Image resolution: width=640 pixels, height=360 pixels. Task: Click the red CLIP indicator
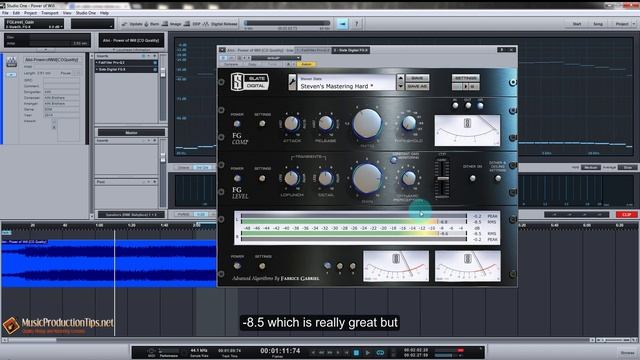[x=627, y=214]
